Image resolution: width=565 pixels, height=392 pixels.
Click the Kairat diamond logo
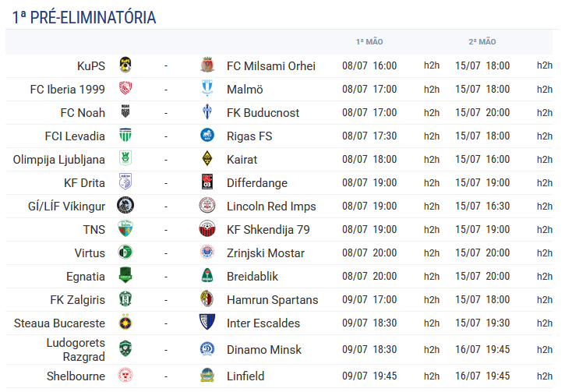pos(207,158)
